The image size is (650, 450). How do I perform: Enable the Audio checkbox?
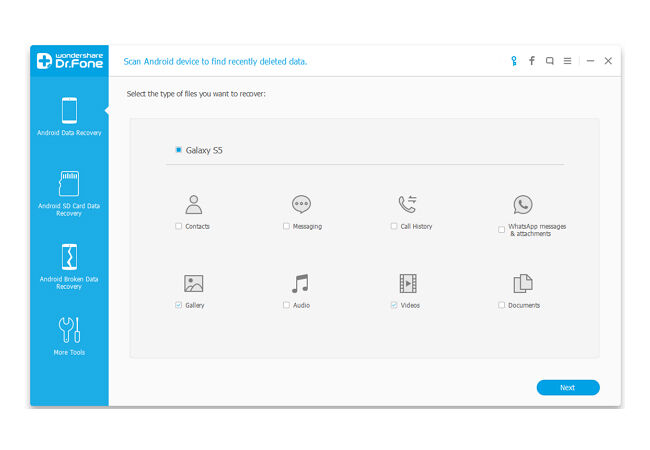tap(286, 305)
